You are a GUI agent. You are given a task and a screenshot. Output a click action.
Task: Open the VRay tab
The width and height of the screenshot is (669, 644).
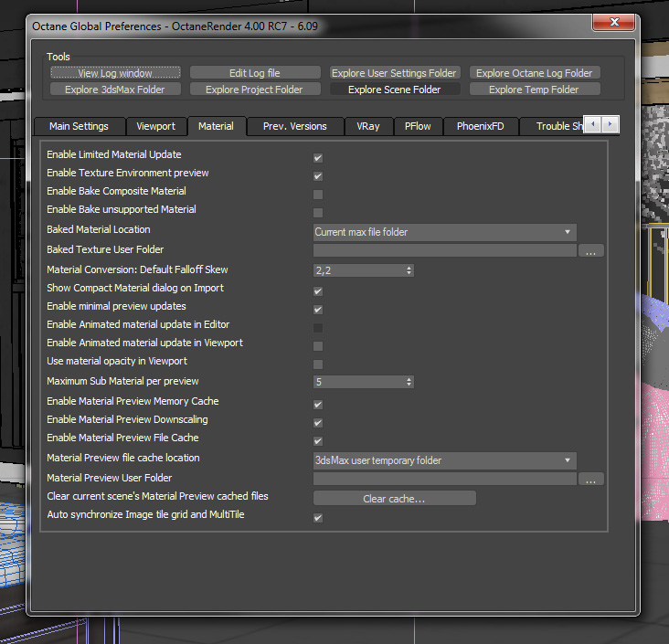(368, 126)
